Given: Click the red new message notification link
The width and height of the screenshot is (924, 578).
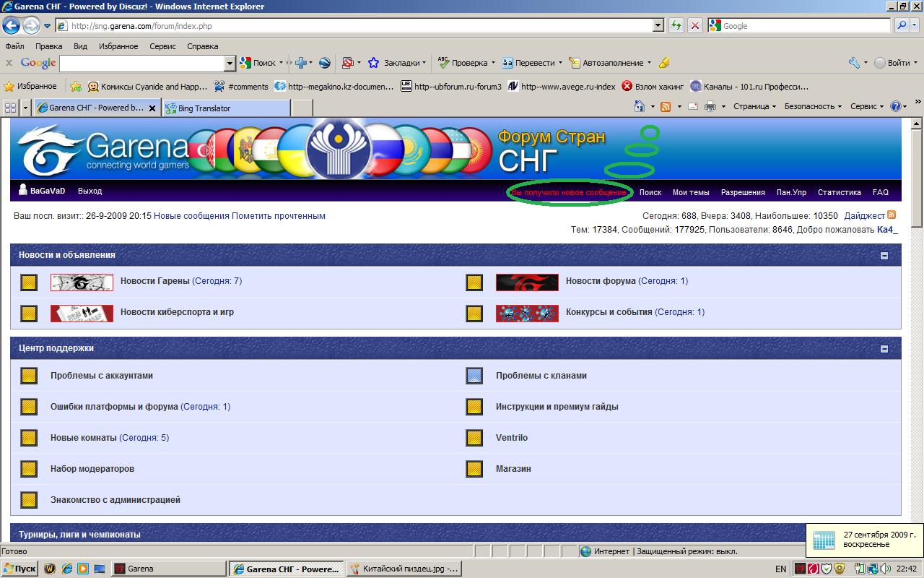Looking at the screenshot, I should pos(569,193).
